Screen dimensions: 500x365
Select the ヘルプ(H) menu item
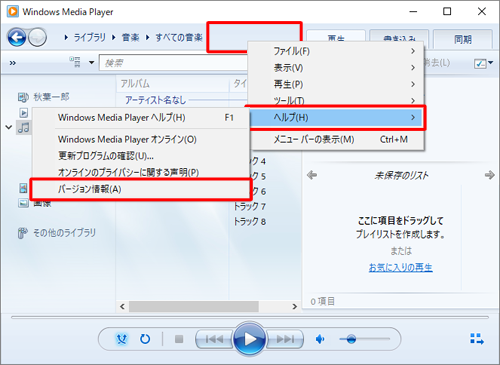click(x=336, y=117)
